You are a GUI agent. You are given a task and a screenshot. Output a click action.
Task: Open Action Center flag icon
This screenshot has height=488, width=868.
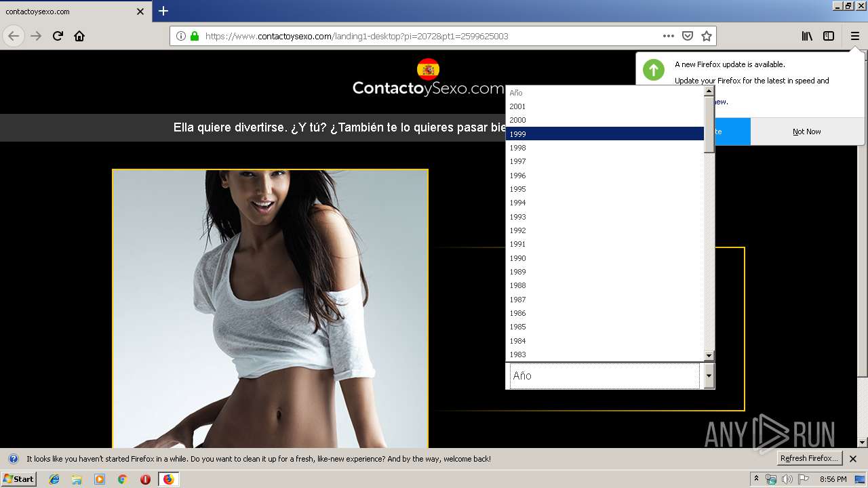[x=804, y=479]
